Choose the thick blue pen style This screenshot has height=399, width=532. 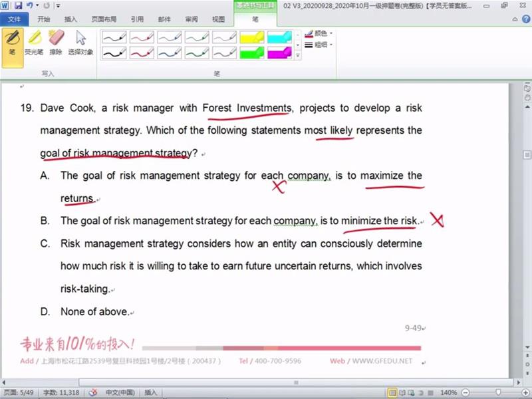point(170,53)
